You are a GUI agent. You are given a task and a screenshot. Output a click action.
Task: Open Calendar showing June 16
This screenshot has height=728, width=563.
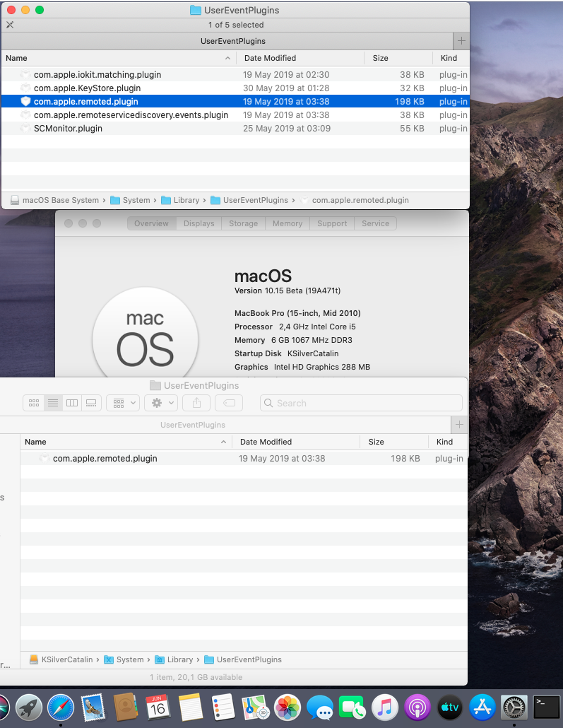pyautogui.click(x=158, y=708)
